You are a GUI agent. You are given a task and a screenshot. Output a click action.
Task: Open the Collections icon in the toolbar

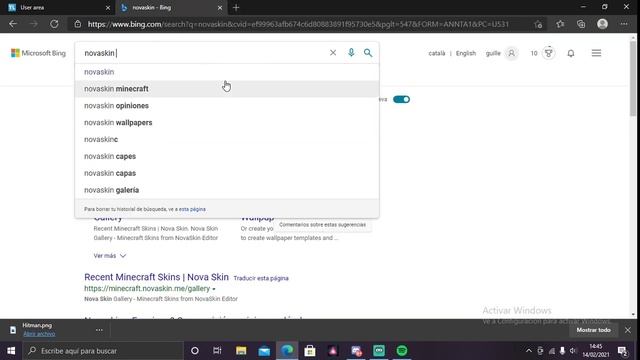pos(581,24)
